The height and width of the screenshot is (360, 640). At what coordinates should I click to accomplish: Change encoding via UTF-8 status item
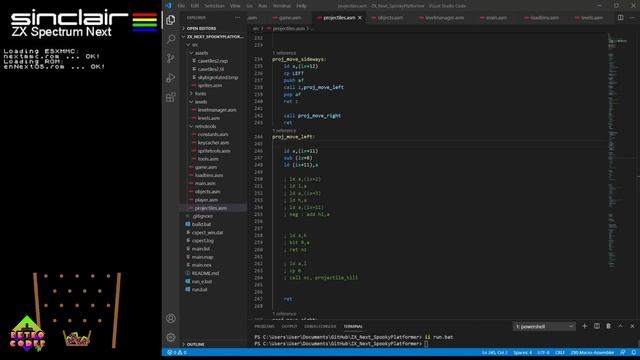[x=543, y=352]
